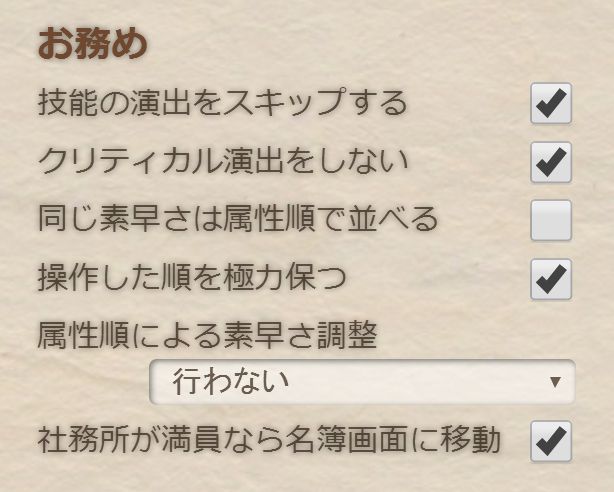Uncheck 技能の演出をスキップする checkbox
This screenshot has width=614, height=492.
tap(550, 104)
